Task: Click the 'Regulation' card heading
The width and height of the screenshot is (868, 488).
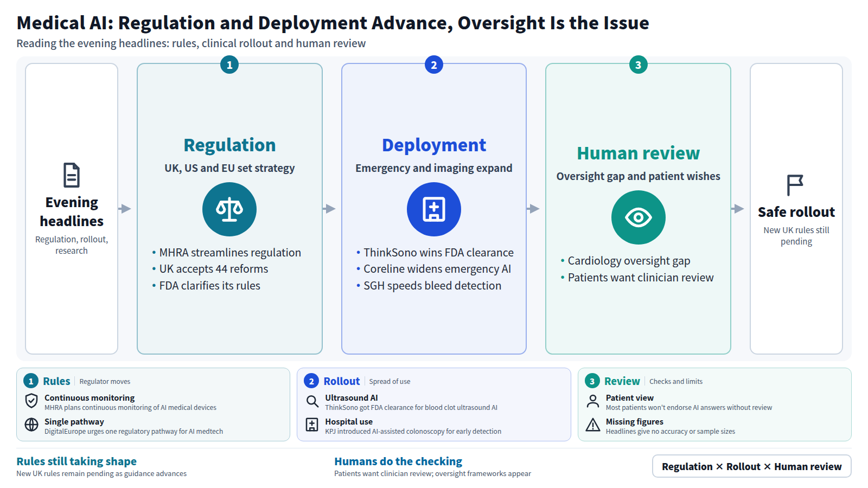Action: 229,145
